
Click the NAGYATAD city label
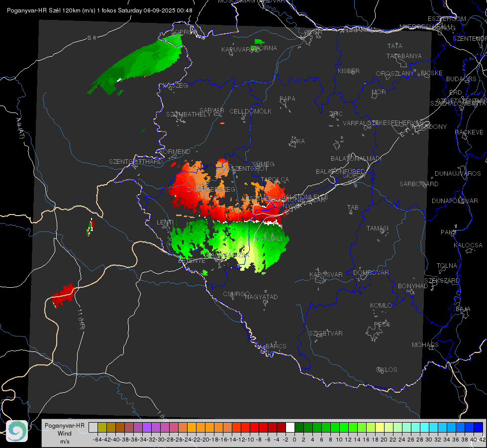pyautogui.click(x=261, y=297)
